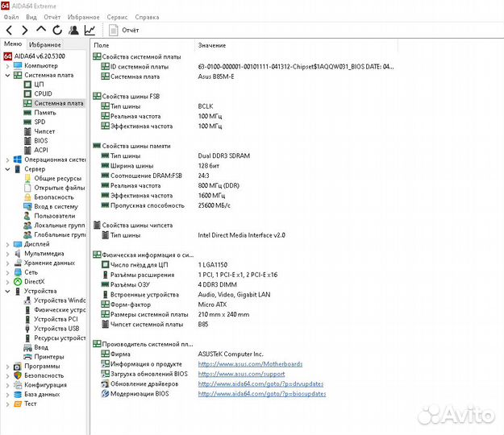Select the Пропускная способность row
Image resolution: width=504 pixels, height=435 pixels.
pos(244,205)
